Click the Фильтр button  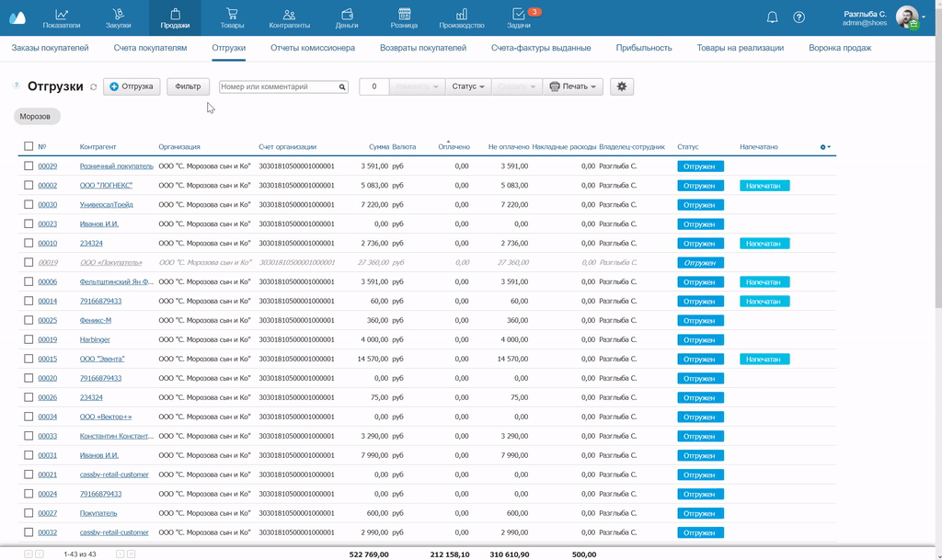(188, 86)
